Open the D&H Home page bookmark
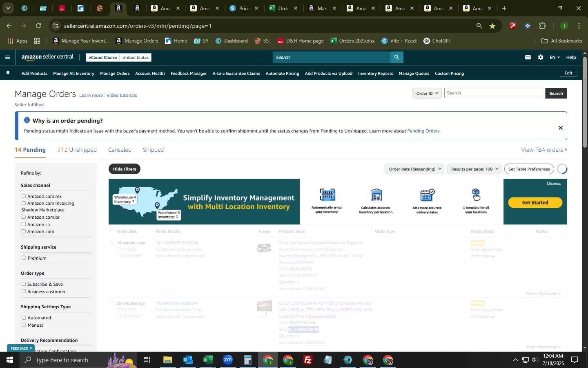Screen dimensions: 588x368 coord(301,41)
